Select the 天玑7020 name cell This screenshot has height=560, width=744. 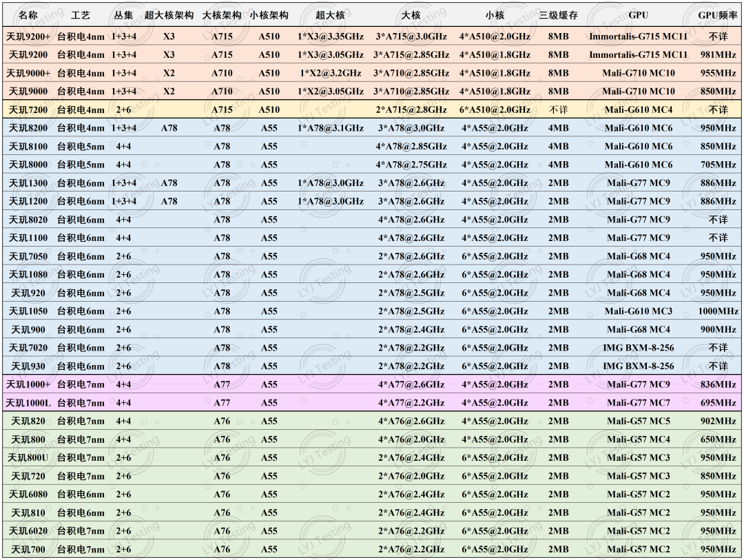point(28,348)
